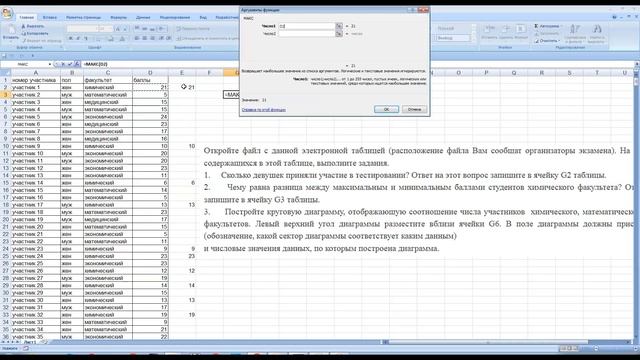Viewport: 640px width, 360px height.
Task: Click the Автосумма sigma button
Action: coord(547,27)
